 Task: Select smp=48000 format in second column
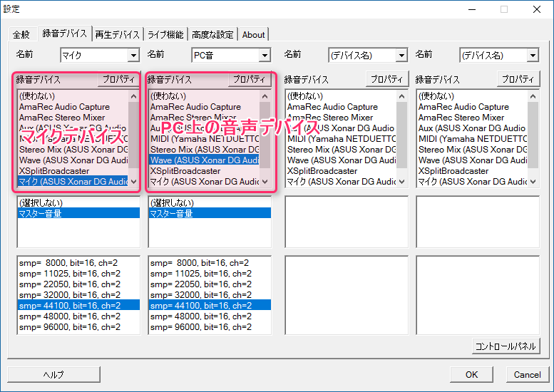pos(210,316)
